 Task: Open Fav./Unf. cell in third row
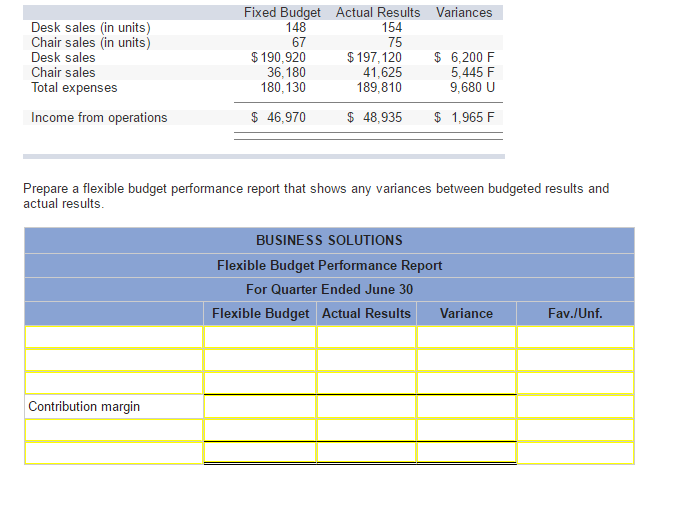tap(575, 383)
